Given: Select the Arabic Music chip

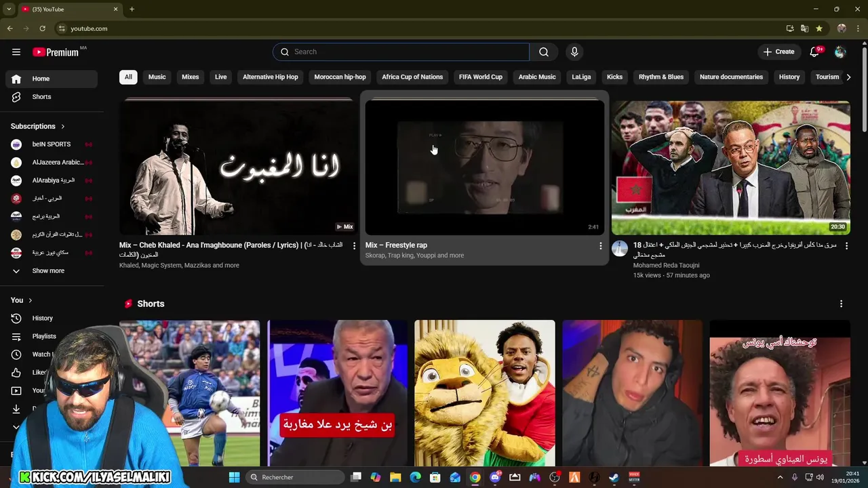Looking at the screenshot, I should point(537,77).
